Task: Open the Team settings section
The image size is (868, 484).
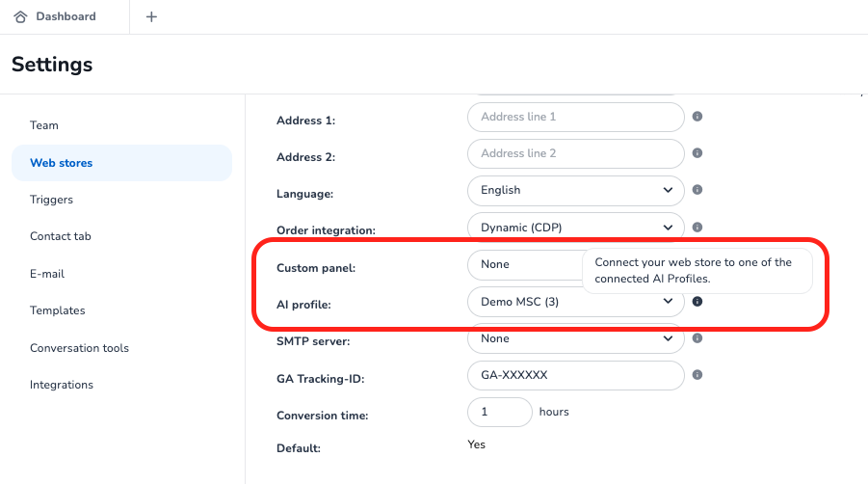Action: pos(44,125)
